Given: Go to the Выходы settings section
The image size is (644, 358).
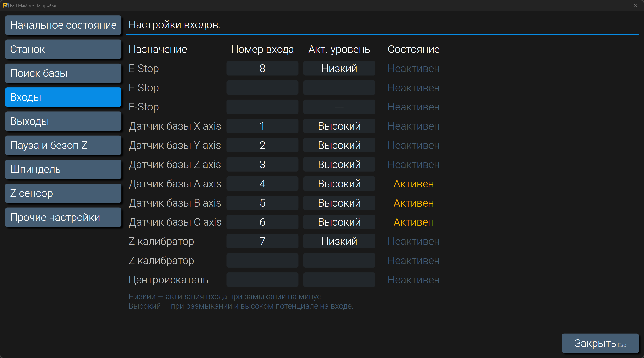Looking at the screenshot, I should pyautogui.click(x=63, y=121).
